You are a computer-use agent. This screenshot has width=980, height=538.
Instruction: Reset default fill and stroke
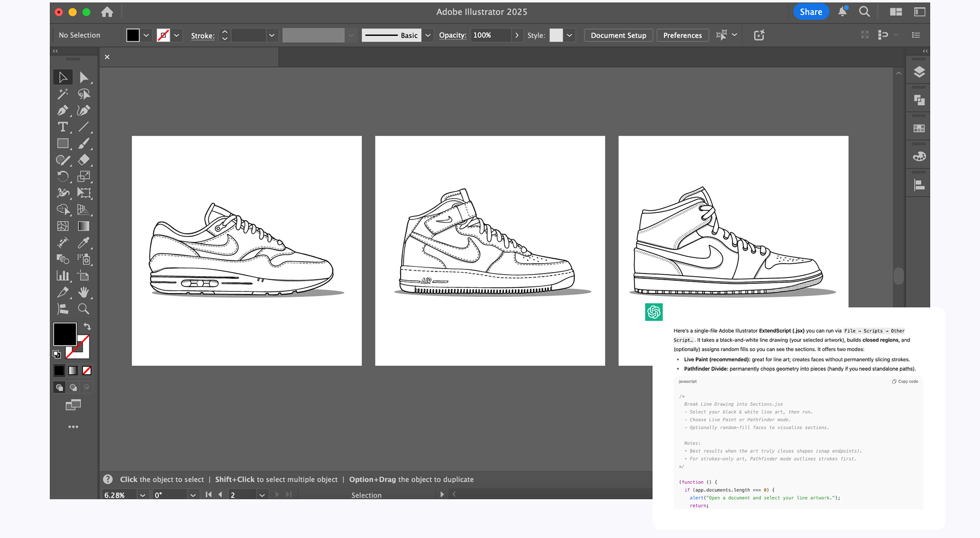point(57,354)
